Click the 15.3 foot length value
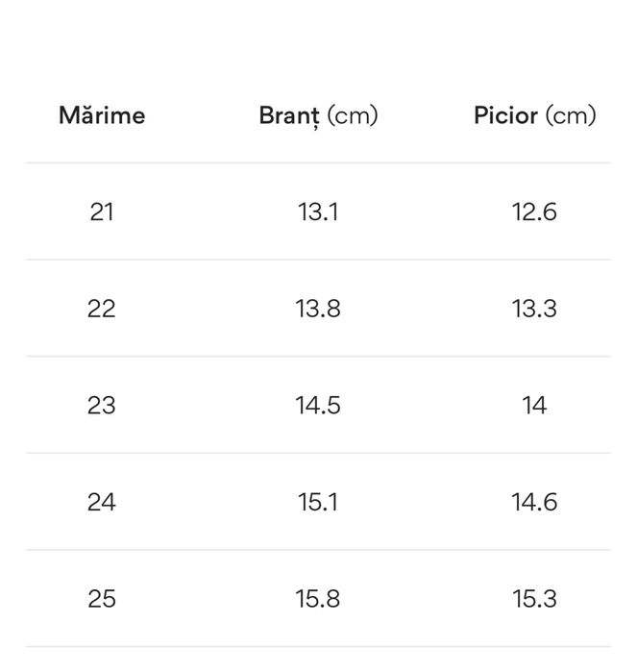 click(534, 599)
